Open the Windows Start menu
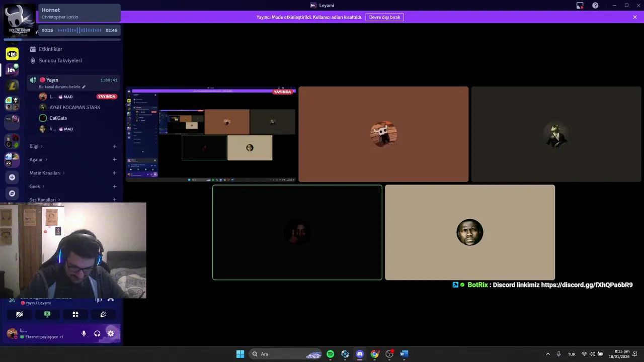 pyautogui.click(x=240, y=354)
